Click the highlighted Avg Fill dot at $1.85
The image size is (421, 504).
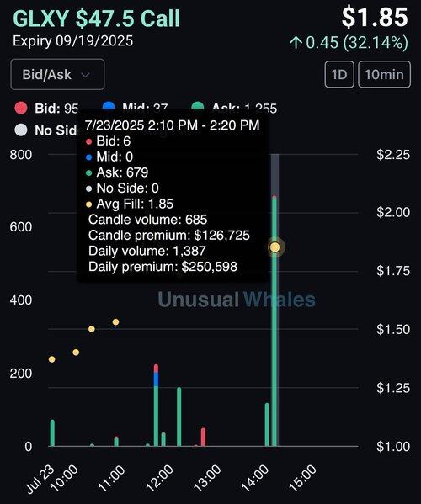[x=274, y=247]
